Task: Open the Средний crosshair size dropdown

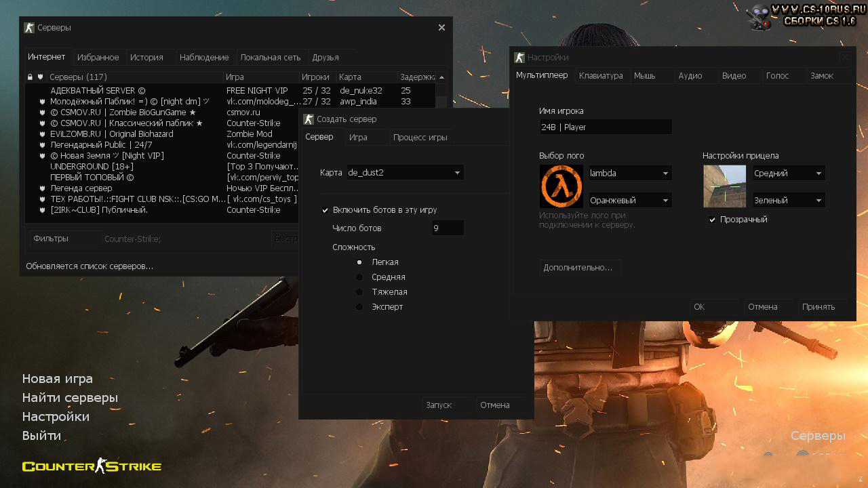Action: [788, 174]
